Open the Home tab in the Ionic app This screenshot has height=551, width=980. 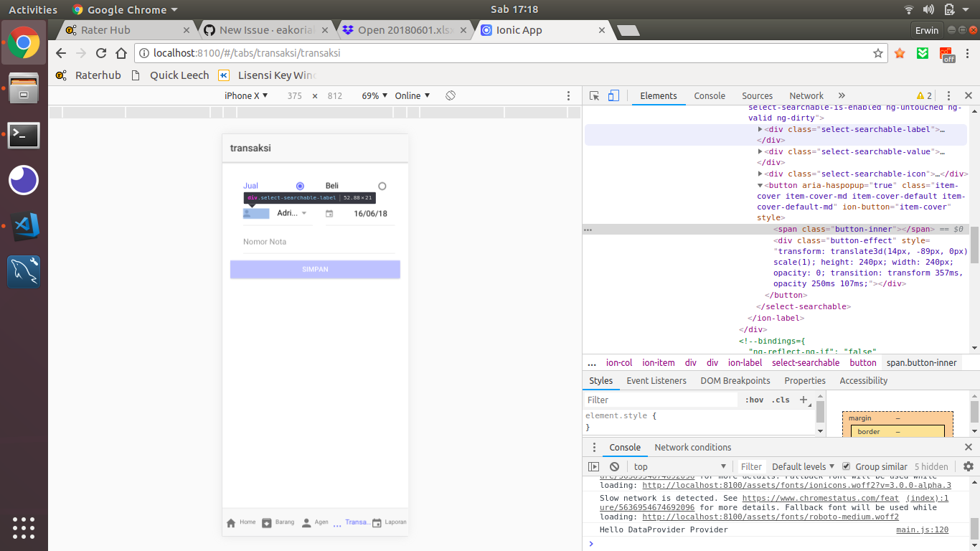[x=240, y=522]
